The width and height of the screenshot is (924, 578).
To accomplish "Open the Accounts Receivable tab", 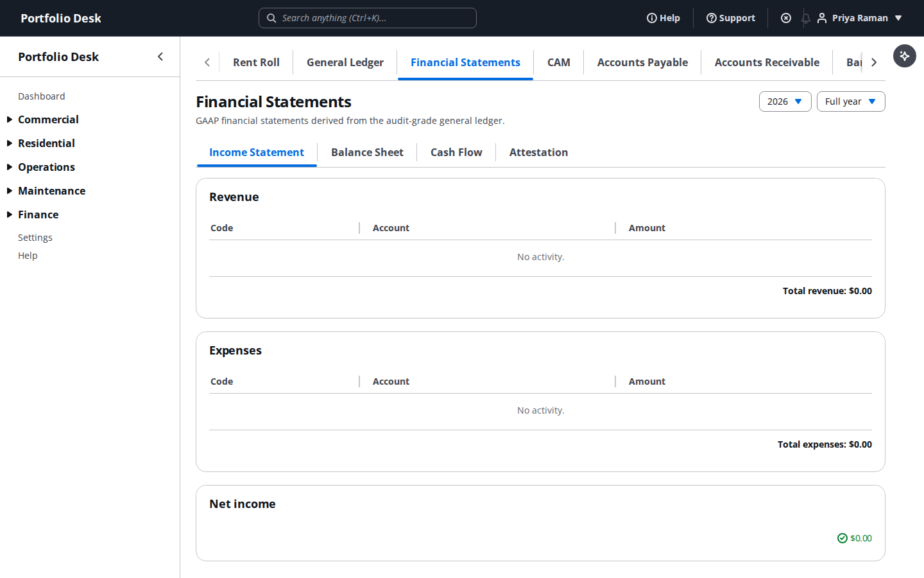I will click(x=767, y=62).
